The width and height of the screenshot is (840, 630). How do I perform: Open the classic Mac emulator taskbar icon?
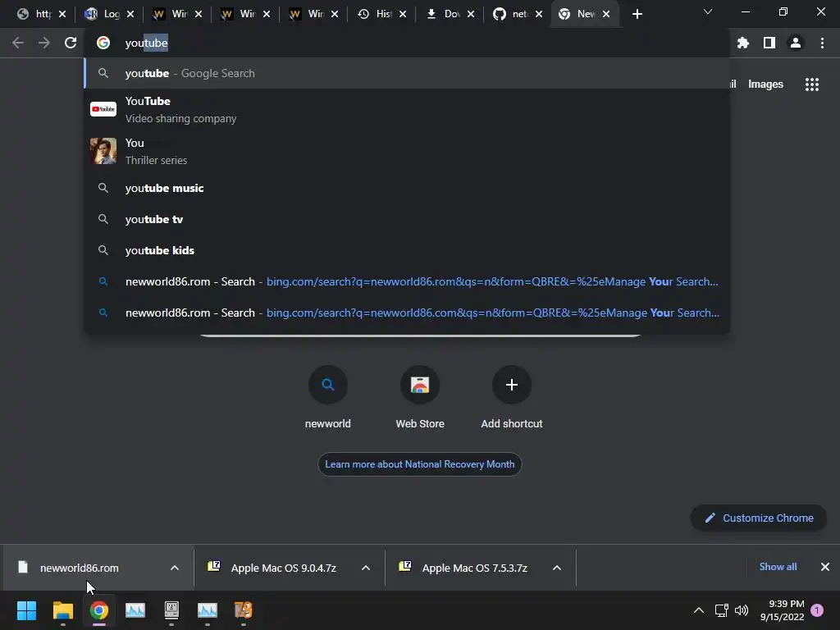171,610
